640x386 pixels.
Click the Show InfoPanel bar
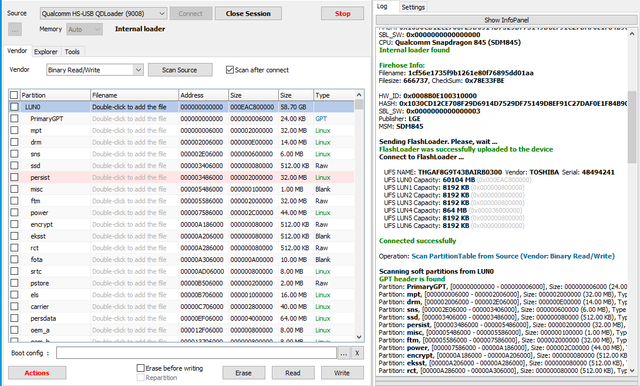point(506,20)
